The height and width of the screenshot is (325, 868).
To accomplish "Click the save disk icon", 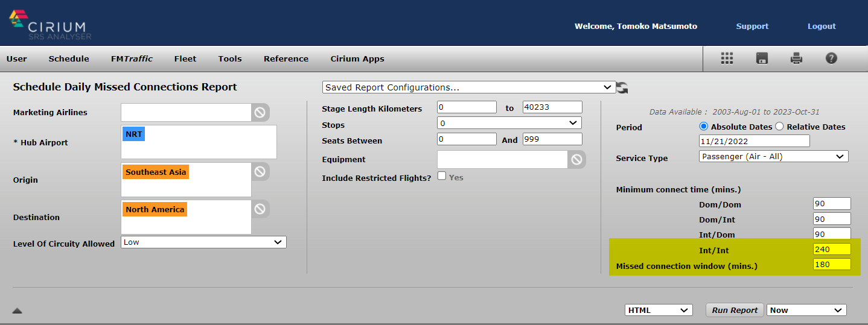I will point(762,58).
